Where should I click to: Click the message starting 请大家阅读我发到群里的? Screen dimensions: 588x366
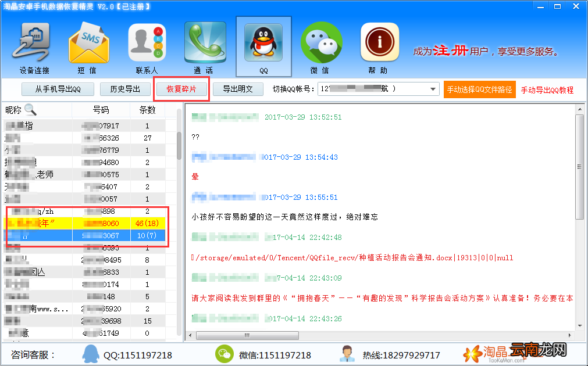point(382,298)
